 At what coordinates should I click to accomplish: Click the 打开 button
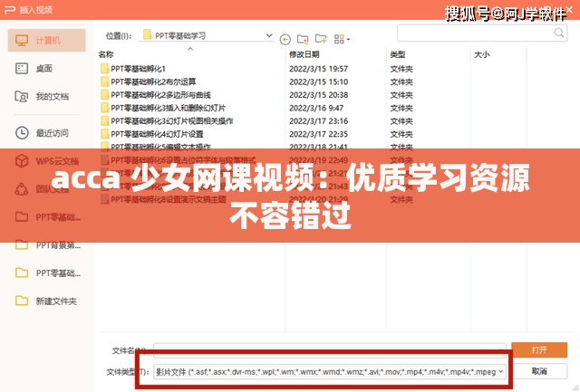pyautogui.click(x=539, y=349)
